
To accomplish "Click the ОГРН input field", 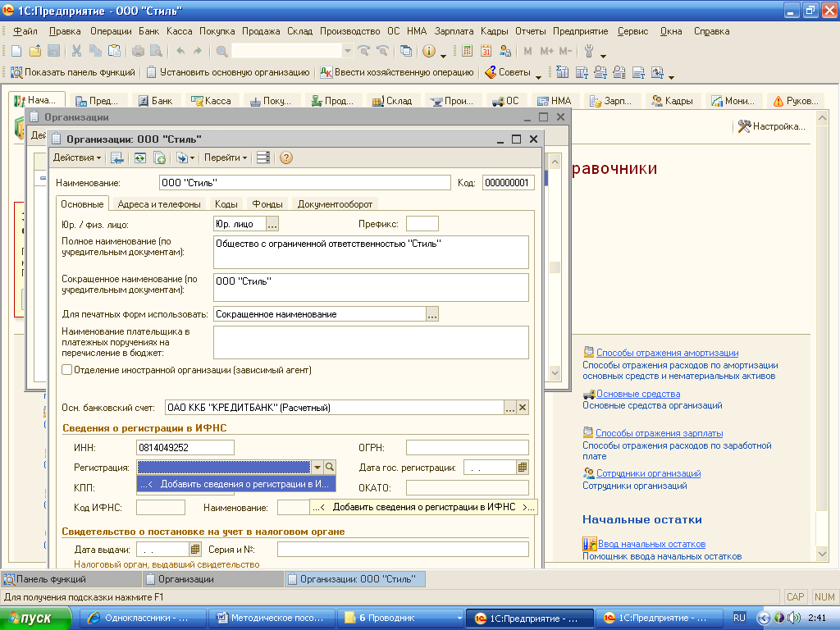I will (x=467, y=447).
